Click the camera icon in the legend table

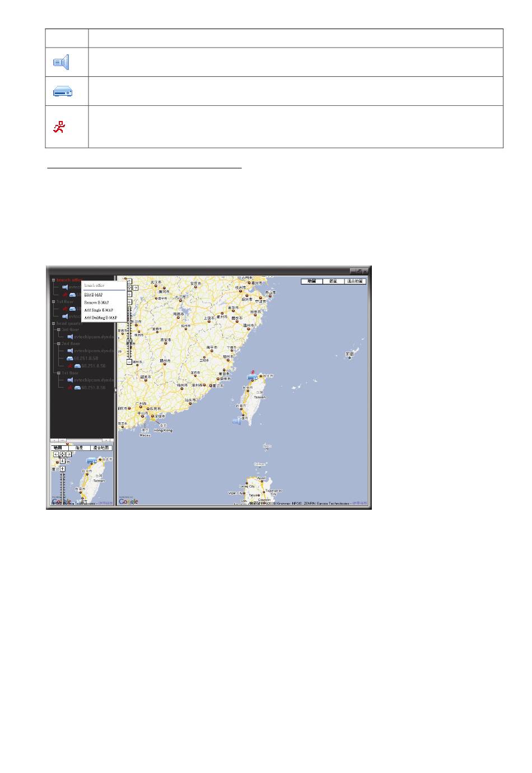(61, 62)
